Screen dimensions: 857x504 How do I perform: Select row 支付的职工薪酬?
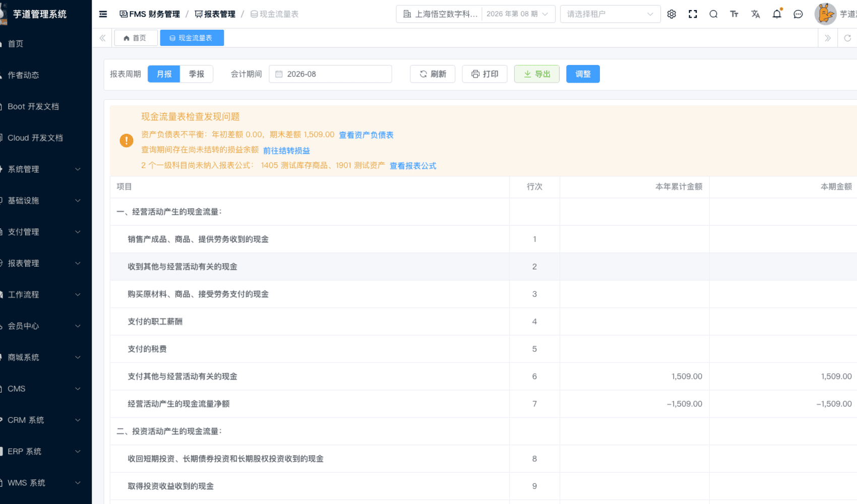tap(483, 322)
